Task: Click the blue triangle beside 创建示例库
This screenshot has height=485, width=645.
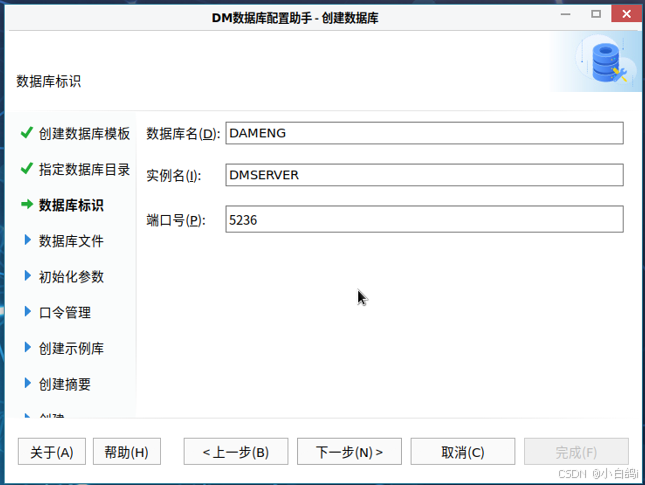Action: tap(28, 347)
